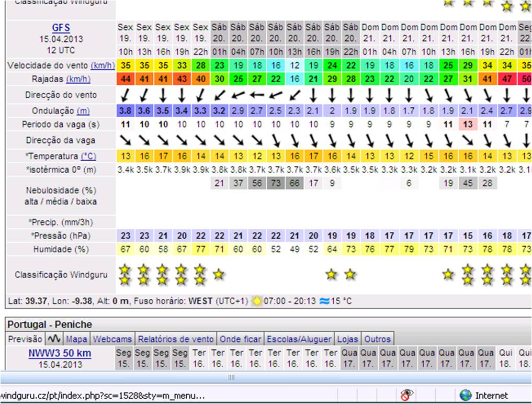
Task: Open the Outros tab
Action: click(377, 339)
